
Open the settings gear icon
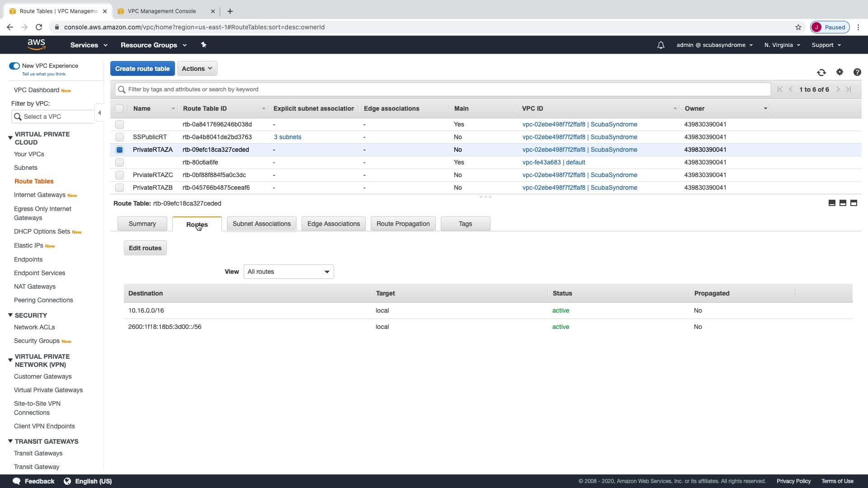pos(840,72)
